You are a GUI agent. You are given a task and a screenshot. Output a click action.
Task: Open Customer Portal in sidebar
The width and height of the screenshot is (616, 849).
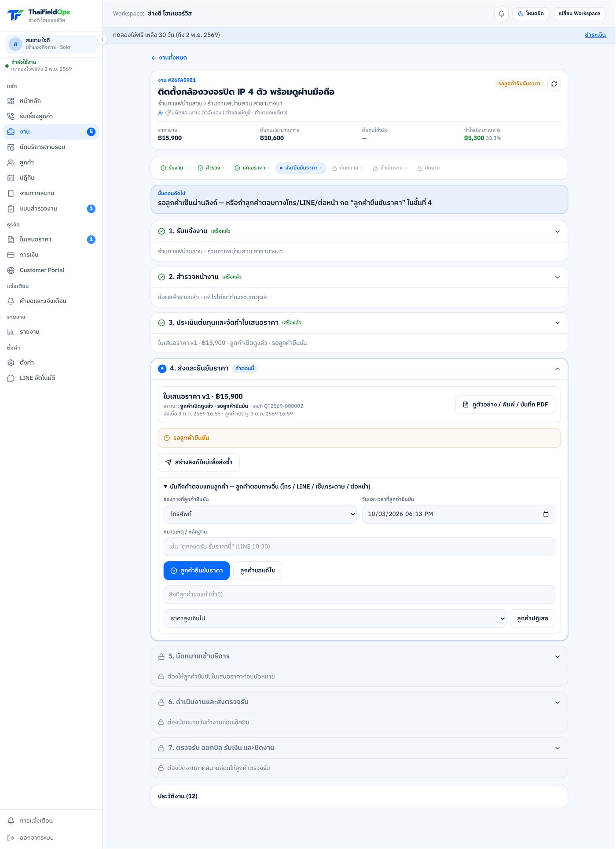pos(51,270)
